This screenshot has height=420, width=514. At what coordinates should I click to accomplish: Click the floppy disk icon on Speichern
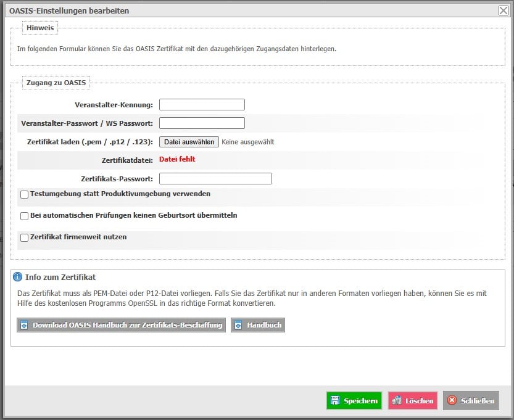[x=335, y=400]
